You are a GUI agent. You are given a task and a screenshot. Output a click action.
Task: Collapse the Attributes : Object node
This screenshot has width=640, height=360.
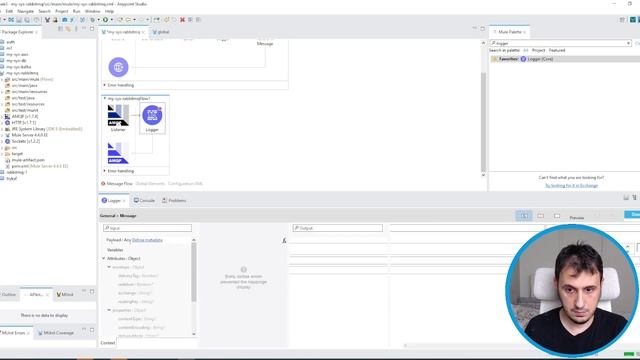coord(104,258)
